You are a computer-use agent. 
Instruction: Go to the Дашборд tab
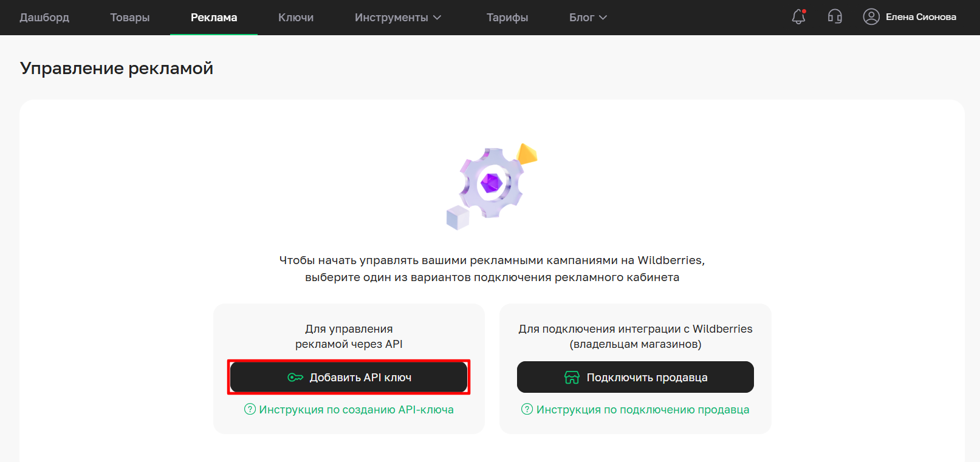[44, 18]
